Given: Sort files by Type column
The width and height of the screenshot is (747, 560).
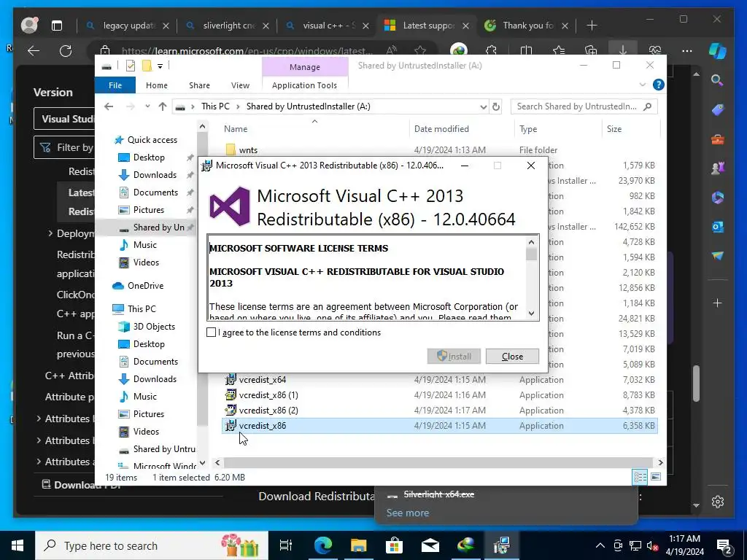Looking at the screenshot, I should tap(528, 129).
